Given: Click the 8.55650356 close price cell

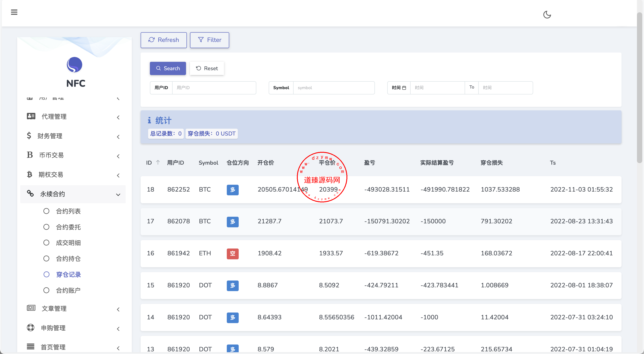Looking at the screenshot, I should click(337, 317).
